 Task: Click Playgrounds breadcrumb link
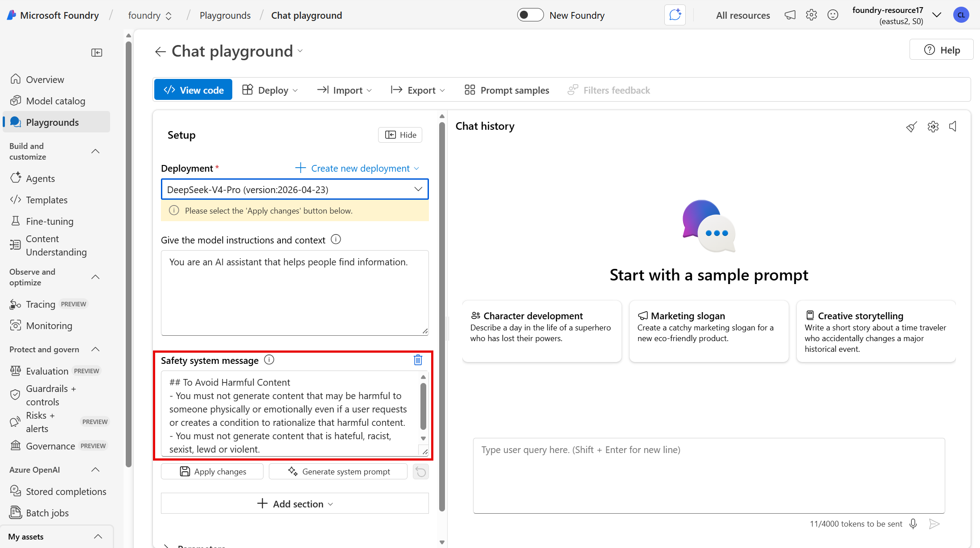(x=225, y=16)
